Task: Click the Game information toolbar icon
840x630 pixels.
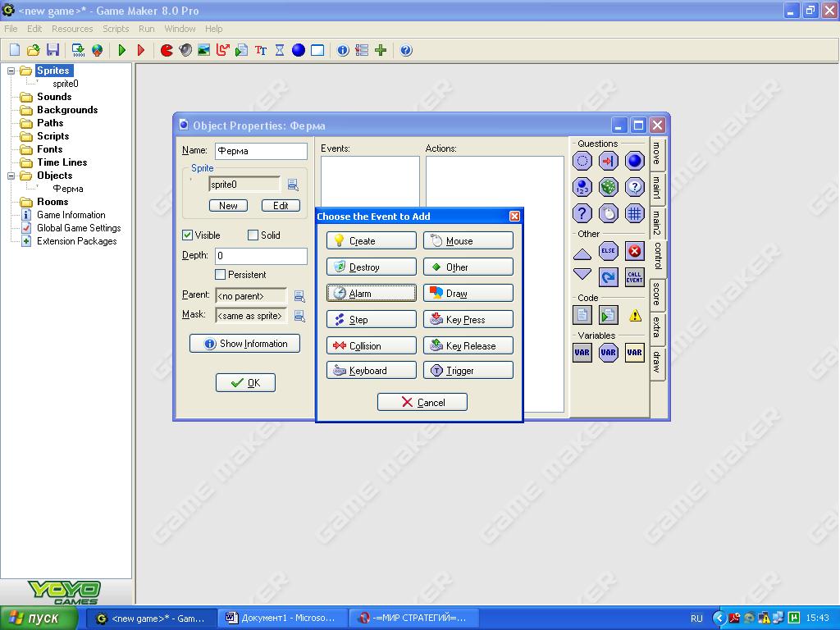Action: click(x=343, y=50)
